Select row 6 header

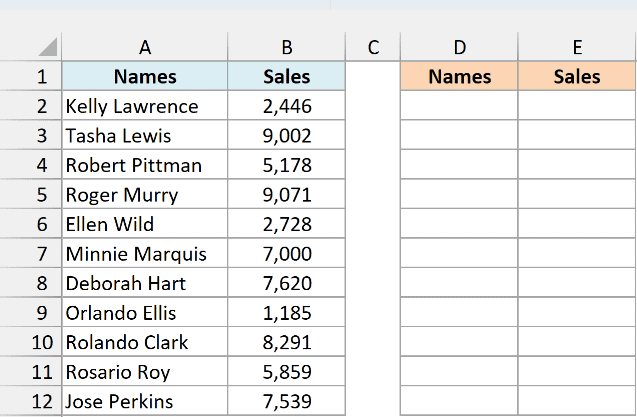tap(31, 224)
